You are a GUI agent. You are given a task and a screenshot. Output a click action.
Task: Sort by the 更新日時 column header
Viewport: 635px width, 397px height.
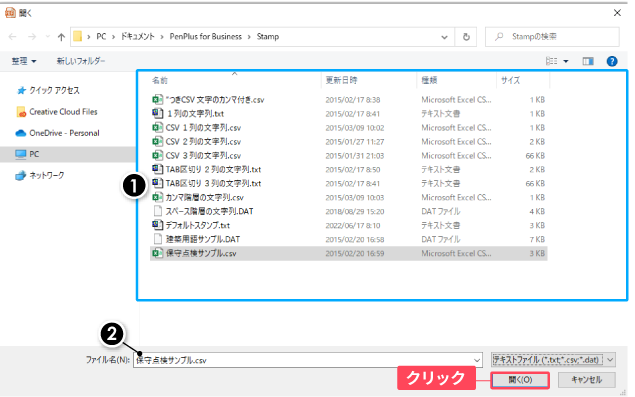pos(341,80)
